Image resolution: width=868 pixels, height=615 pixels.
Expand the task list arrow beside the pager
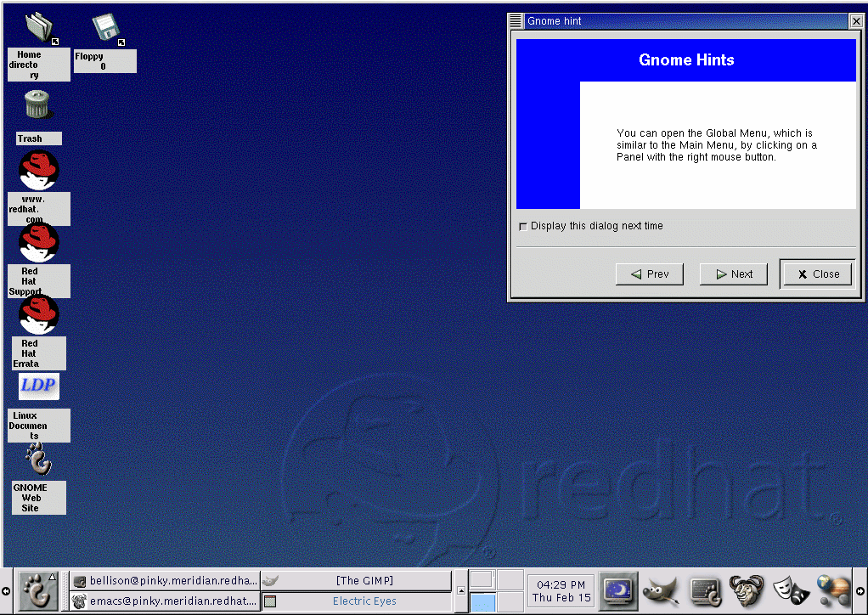461,591
